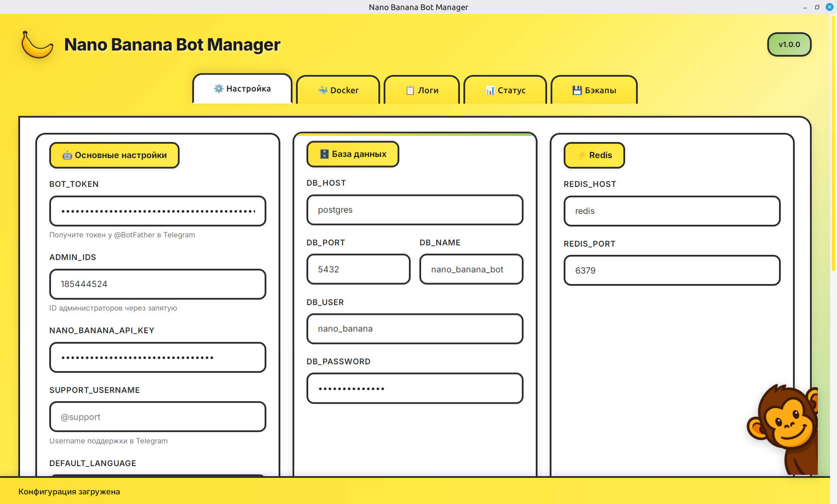The height and width of the screenshot is (504, 837).
Task: Click the whale icon on the Docker tab
Action: (x=322, y=90)
